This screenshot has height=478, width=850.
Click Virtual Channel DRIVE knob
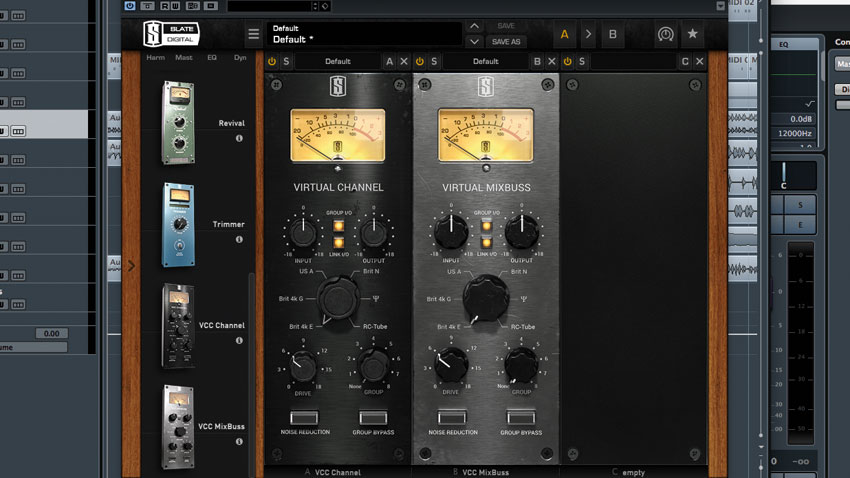(303, 366)
